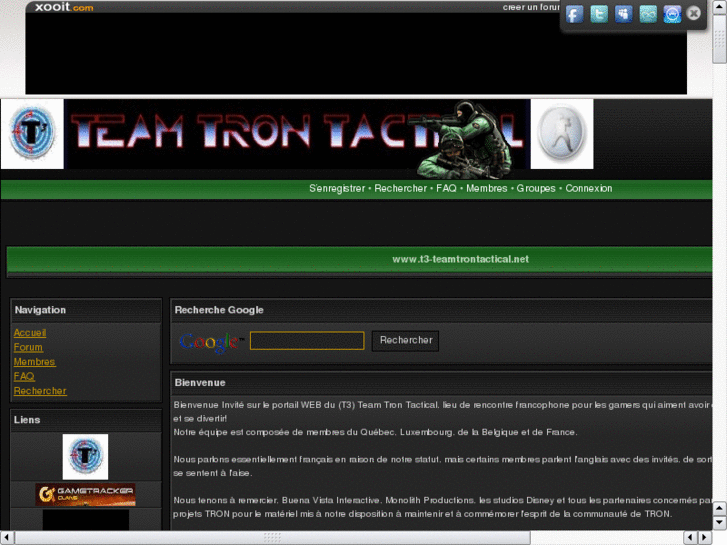Open the Connexion menu link

click(588, 188)
